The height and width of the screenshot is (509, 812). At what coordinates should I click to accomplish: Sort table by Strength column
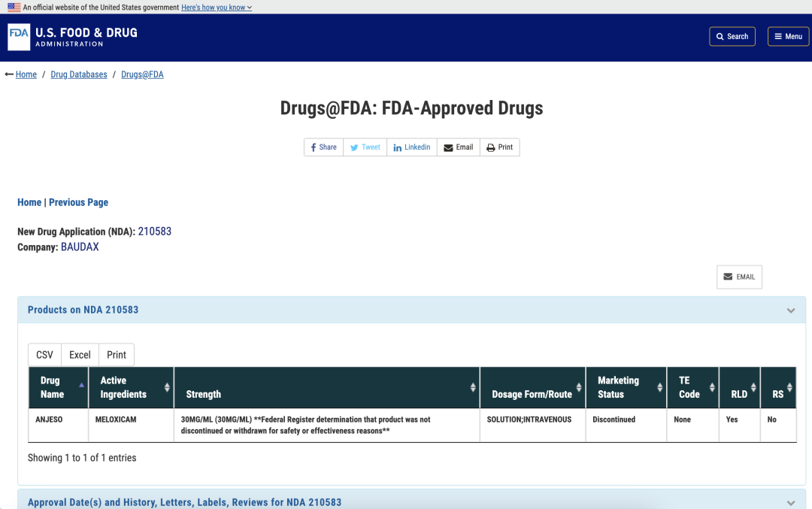[x=327, y=387]
